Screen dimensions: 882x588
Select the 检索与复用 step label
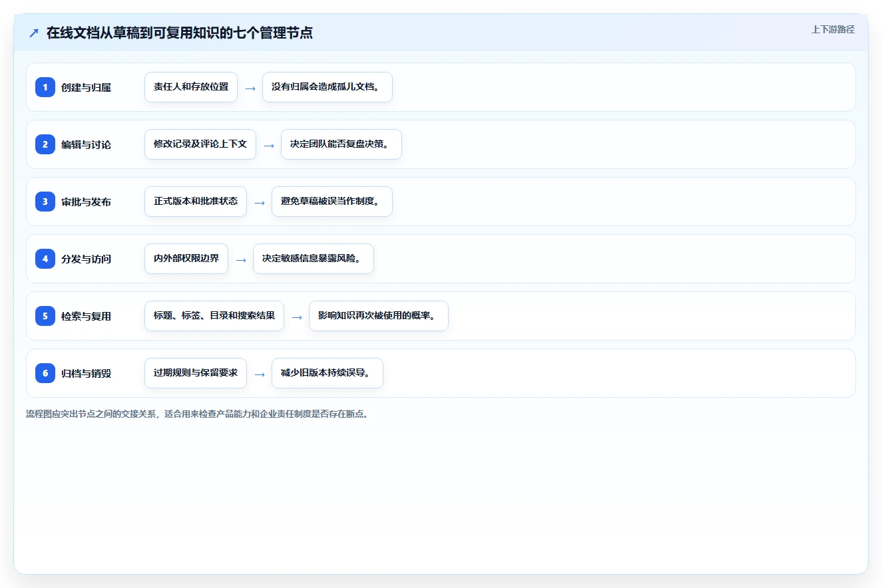pos(86,316)
